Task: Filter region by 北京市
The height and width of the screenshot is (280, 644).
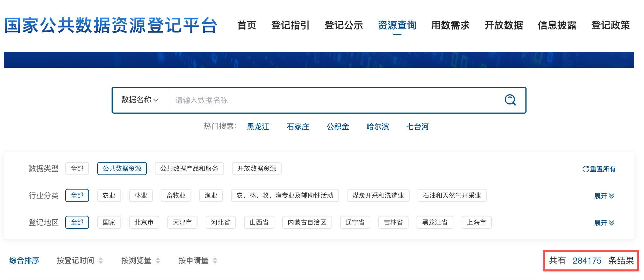Action: pyautogui.click(x=144, y=222)
